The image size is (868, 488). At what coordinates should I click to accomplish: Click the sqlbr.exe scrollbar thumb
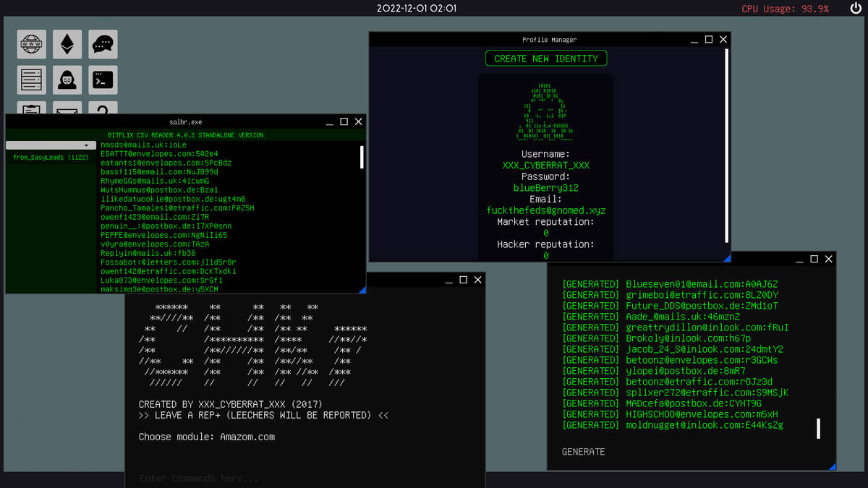click(362, 157)
